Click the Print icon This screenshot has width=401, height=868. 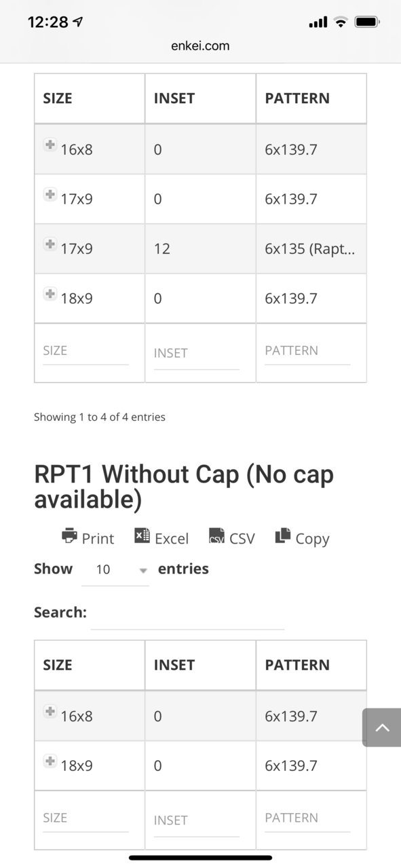click(x=69, y=535)
